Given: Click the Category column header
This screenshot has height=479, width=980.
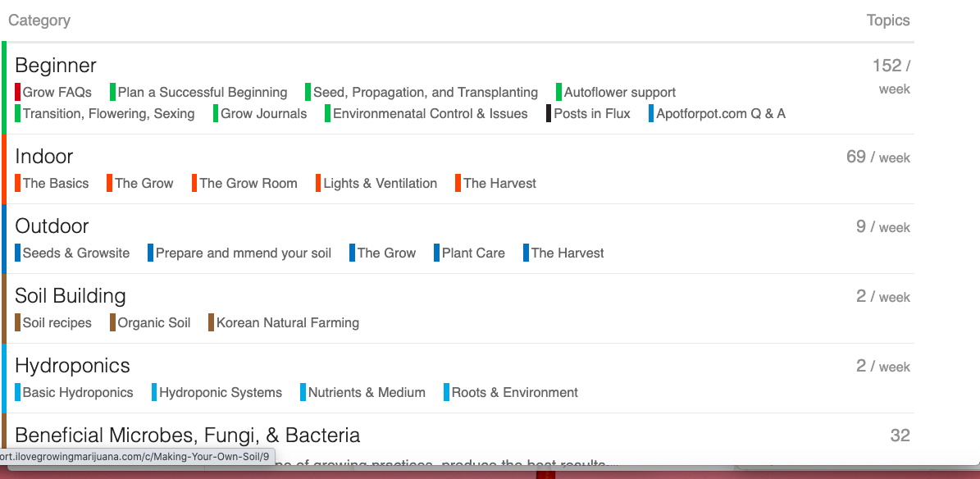Looking at the screenshot, I should click(39, 21).
